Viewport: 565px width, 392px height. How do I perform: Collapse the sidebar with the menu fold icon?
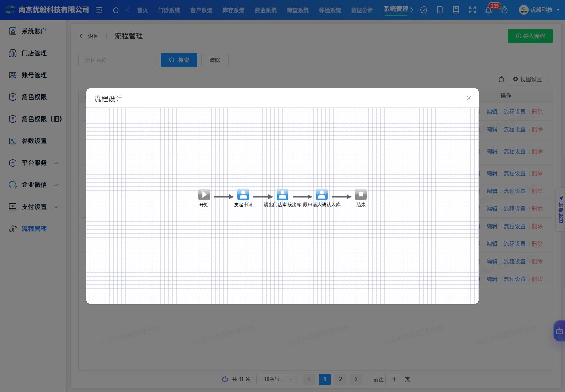tap(99, 10)
